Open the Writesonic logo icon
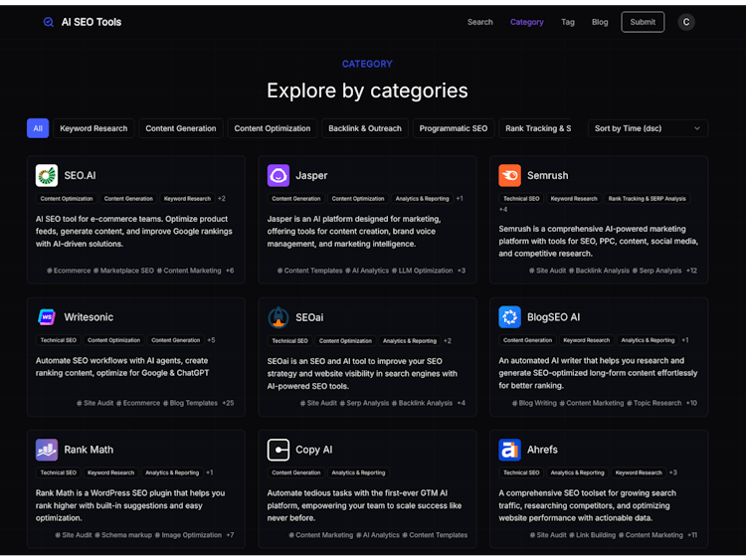The image size is (746, 560). [x=47, y=317]
